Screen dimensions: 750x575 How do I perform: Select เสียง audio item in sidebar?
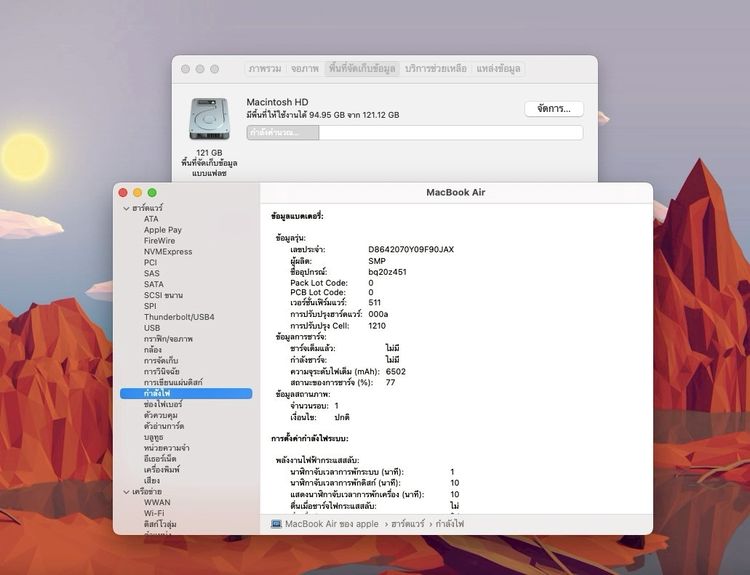point(152,480)
